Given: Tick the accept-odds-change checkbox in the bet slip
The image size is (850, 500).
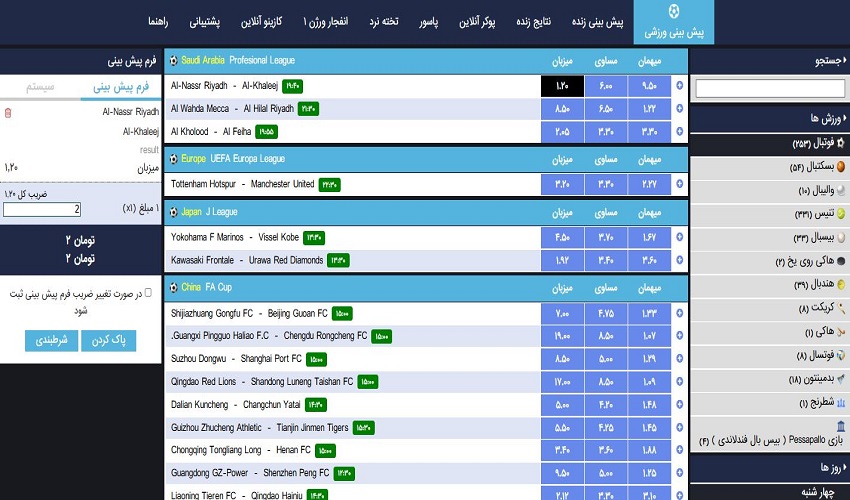Looking at the screenshot, I should point(148,293).
